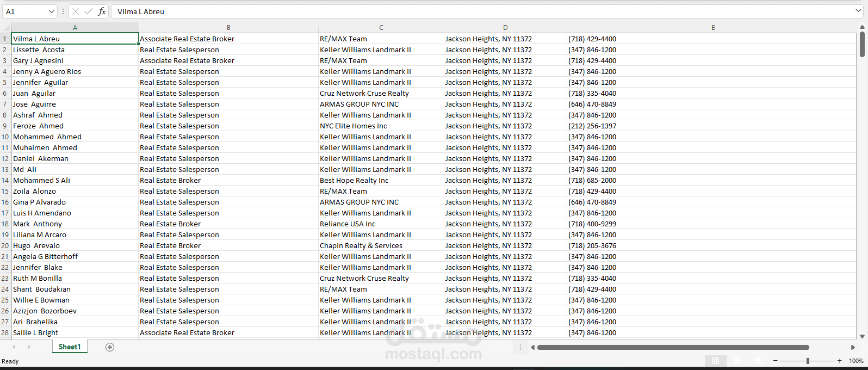Viewport: 868px width, 370px height.
Task: Select cell containing Jenny A Aguero Rios
Action: (75, 71)
